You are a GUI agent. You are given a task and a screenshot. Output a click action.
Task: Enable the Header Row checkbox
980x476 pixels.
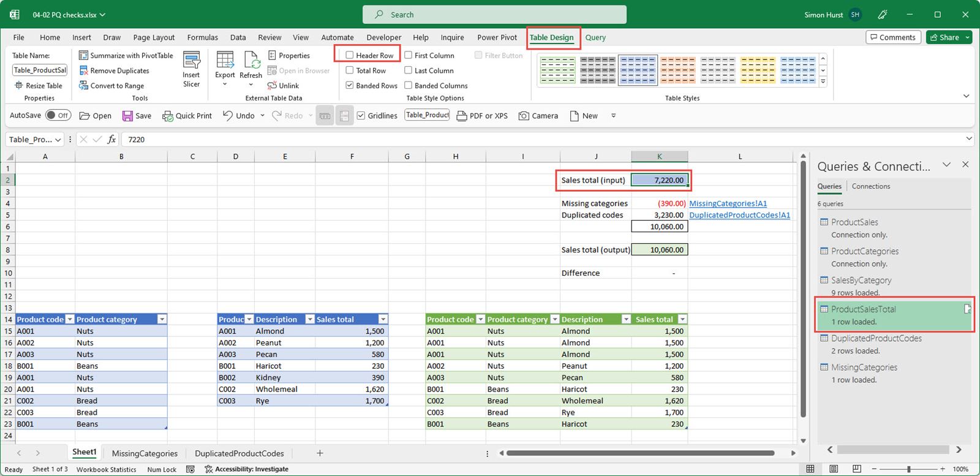(350, 55)
